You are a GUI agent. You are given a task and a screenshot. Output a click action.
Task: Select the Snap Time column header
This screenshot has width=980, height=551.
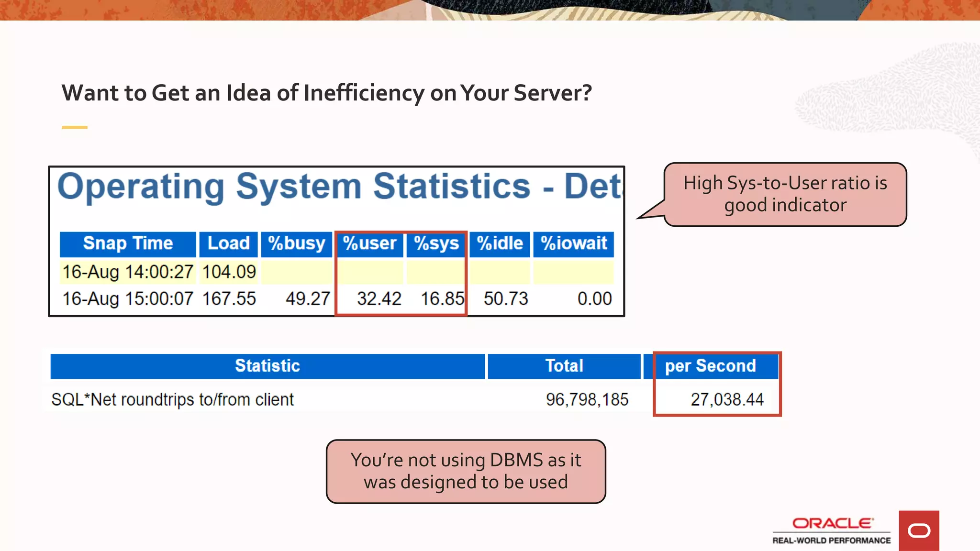[x=128, y=244]
